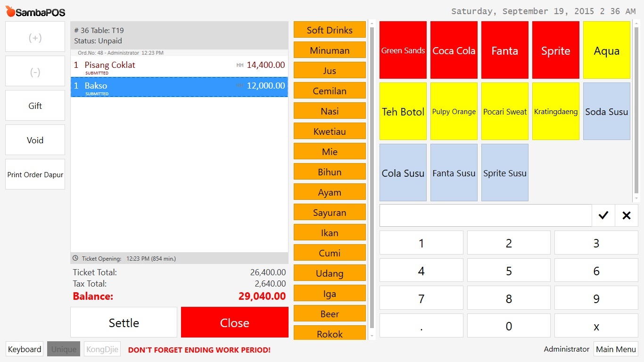Add Cola Susu to the ticket
The height and width of the screenshot is (362, 644).
click(x=403, y=173)
